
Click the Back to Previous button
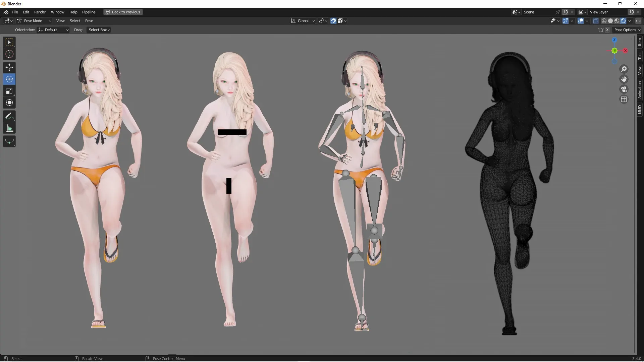[123, 12]
